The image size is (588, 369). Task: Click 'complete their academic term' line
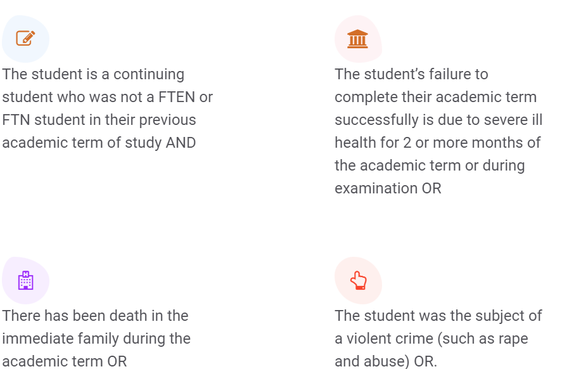[435, 97]
